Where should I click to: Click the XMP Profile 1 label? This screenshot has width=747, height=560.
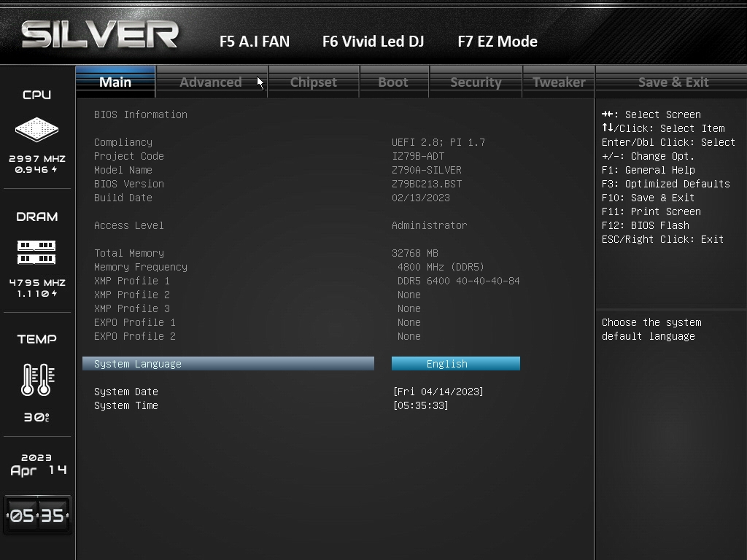coord(132,281)
